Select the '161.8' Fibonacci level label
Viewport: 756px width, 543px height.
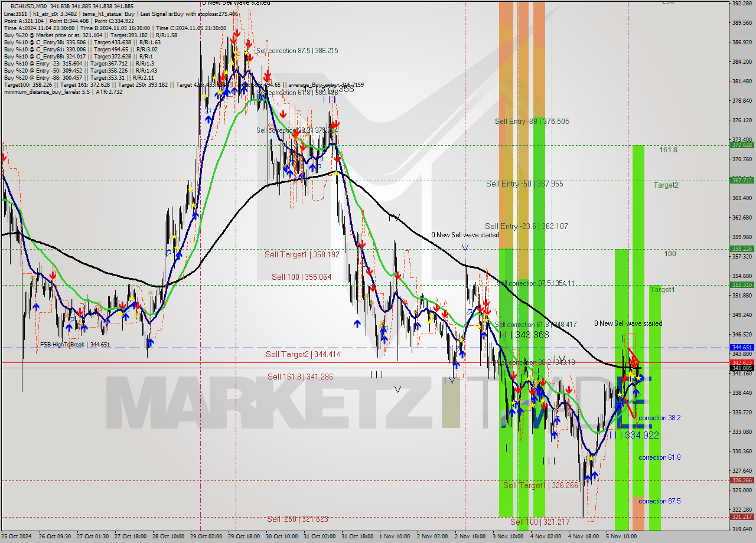pyautogui.click(x=669, y=151)
